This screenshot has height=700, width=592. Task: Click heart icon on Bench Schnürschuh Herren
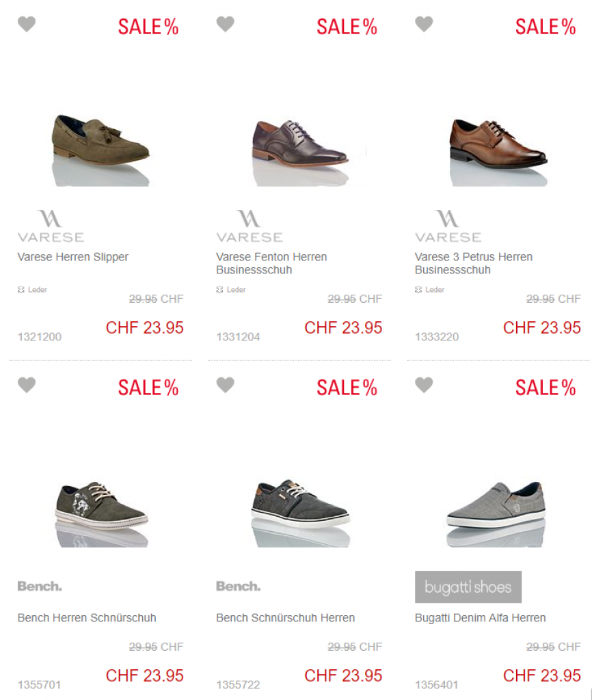pos(225,385)
